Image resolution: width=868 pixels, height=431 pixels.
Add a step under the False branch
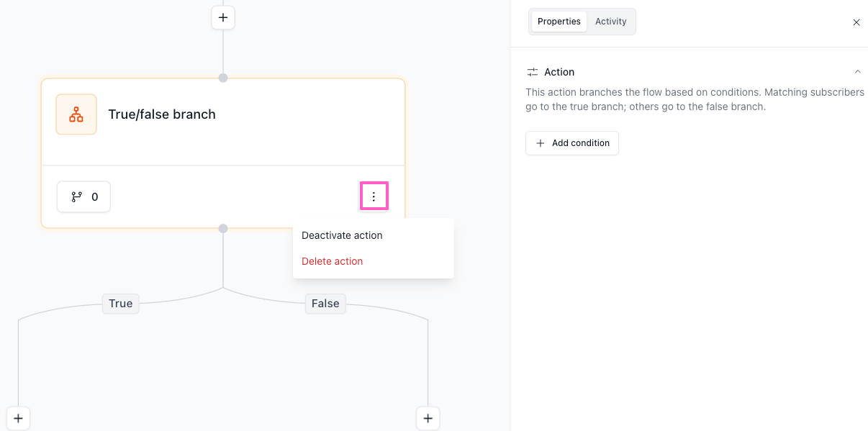click(x=428, y=418)
